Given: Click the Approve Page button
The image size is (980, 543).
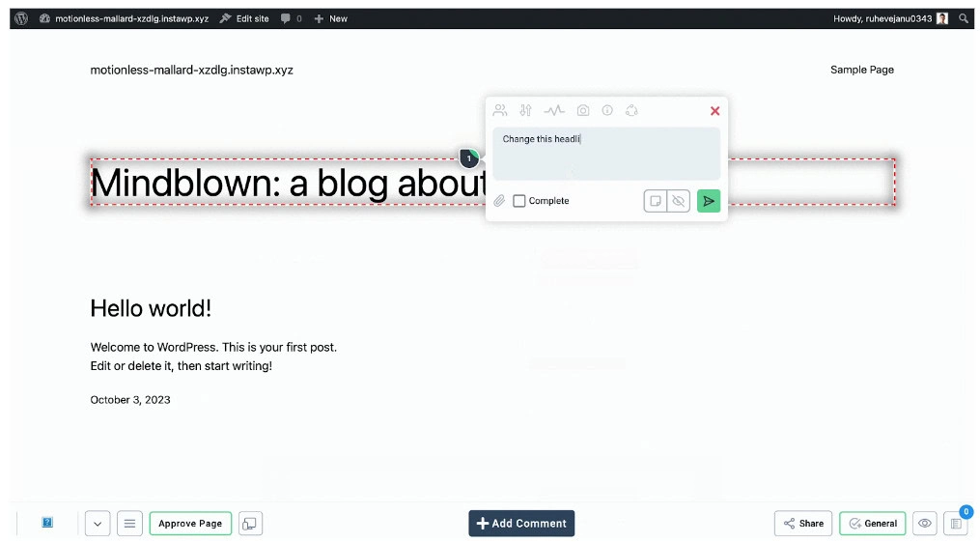Looking at the screenshot, I should [x=190, y=524].
